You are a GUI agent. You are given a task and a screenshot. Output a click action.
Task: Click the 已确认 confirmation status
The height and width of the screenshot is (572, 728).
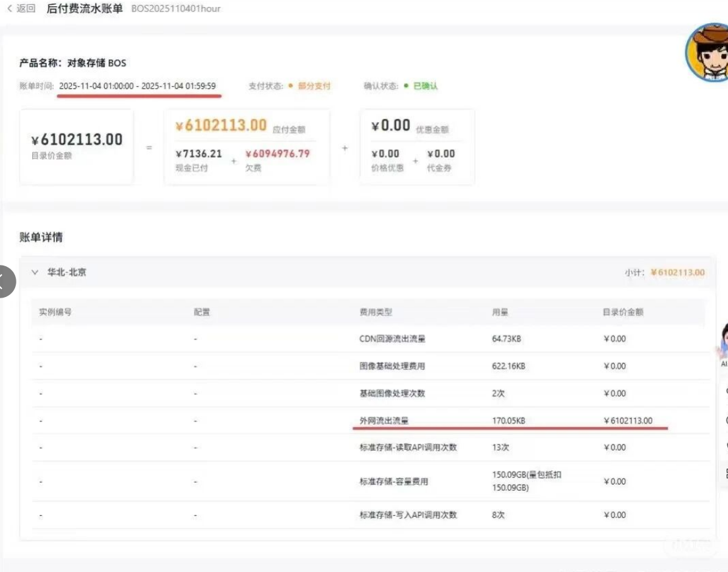pos(425,86)
